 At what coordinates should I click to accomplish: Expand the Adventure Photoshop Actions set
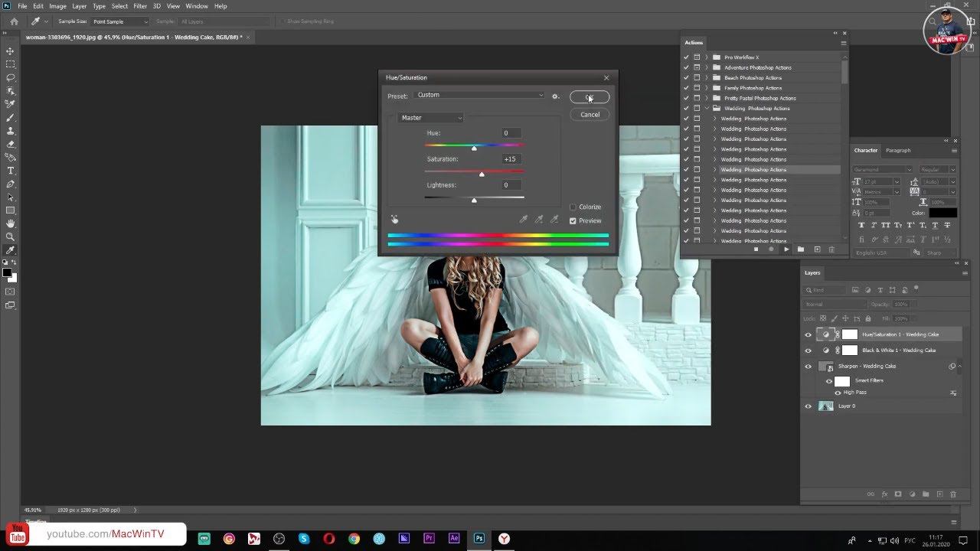pos(707,67)
